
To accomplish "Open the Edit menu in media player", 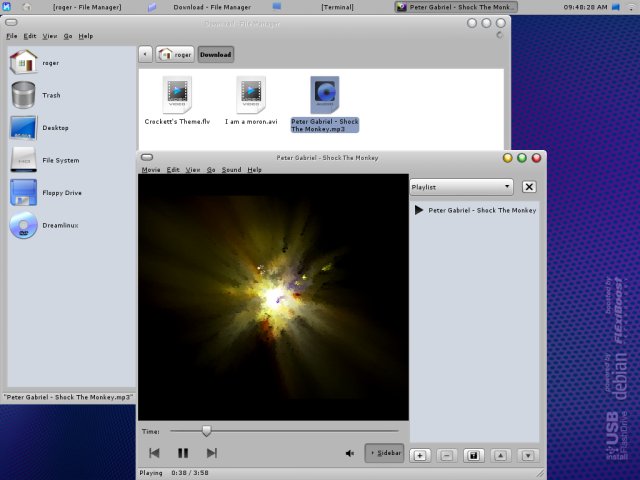I will point(173,170).
